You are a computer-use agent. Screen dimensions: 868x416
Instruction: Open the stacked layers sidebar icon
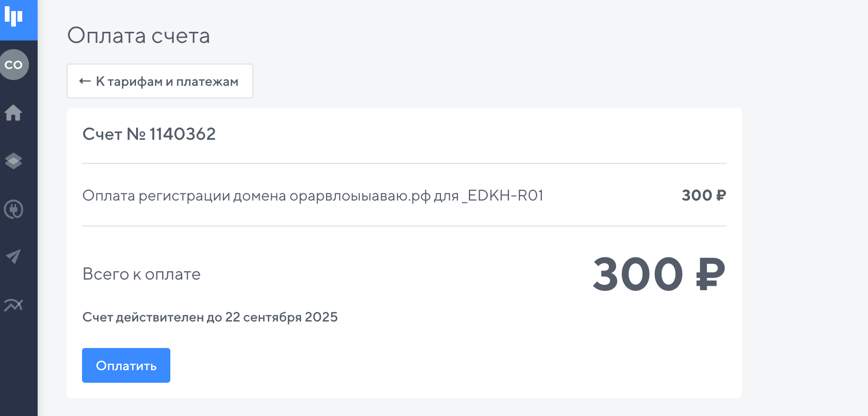click(14, 161)
